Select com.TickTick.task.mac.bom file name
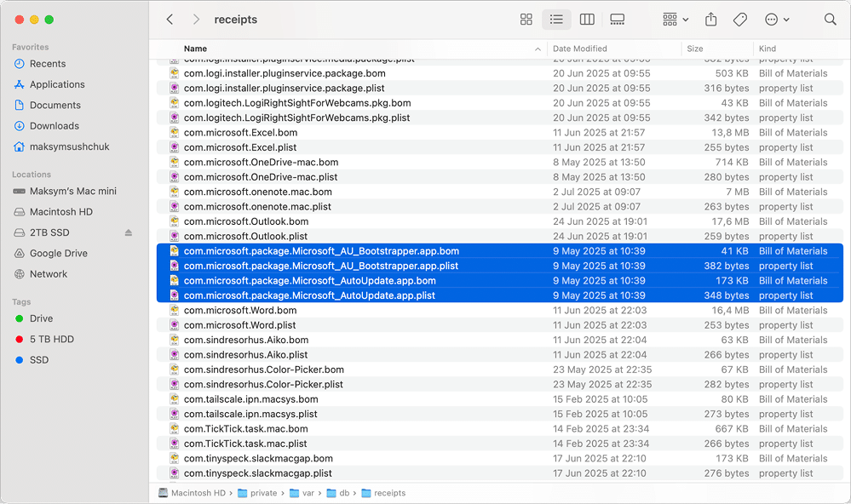851x504 pixels. (246, 428)
